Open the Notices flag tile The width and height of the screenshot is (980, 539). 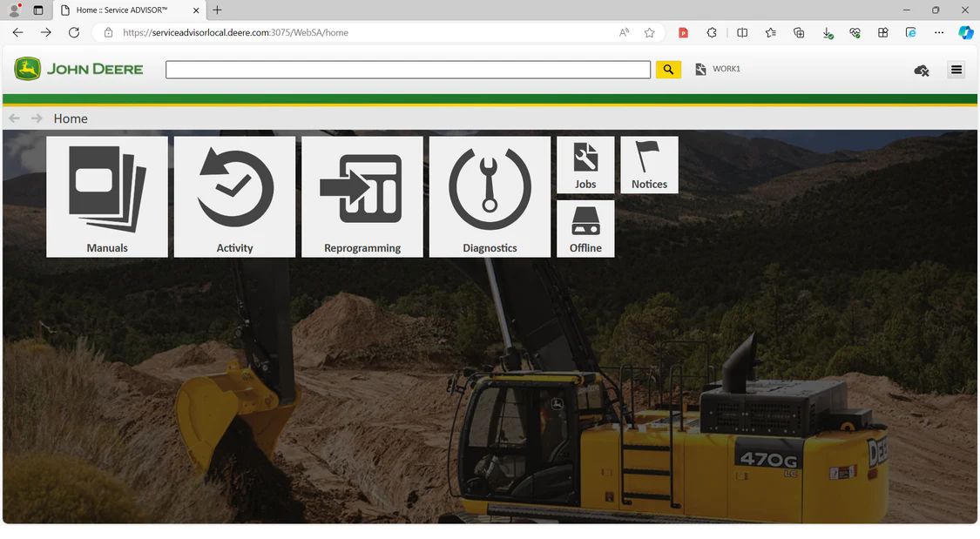coord(649,165)
